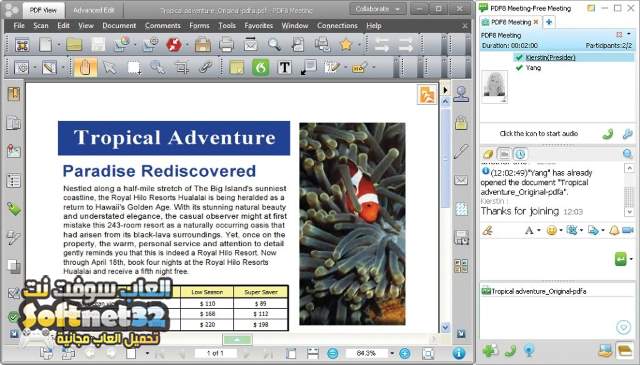Click the document vertical scrollbar down arrow
Viewport: 640px width, 365px height.
(x=445, y=327)
